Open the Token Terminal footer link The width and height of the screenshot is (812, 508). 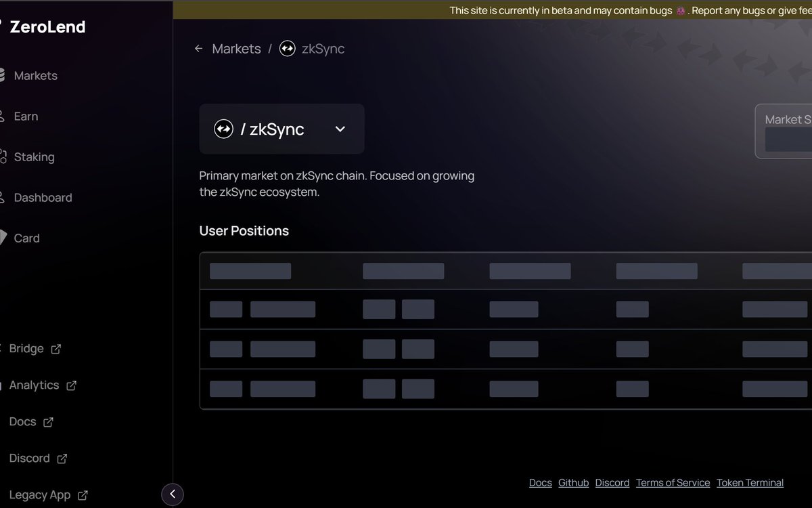(750, 483)
